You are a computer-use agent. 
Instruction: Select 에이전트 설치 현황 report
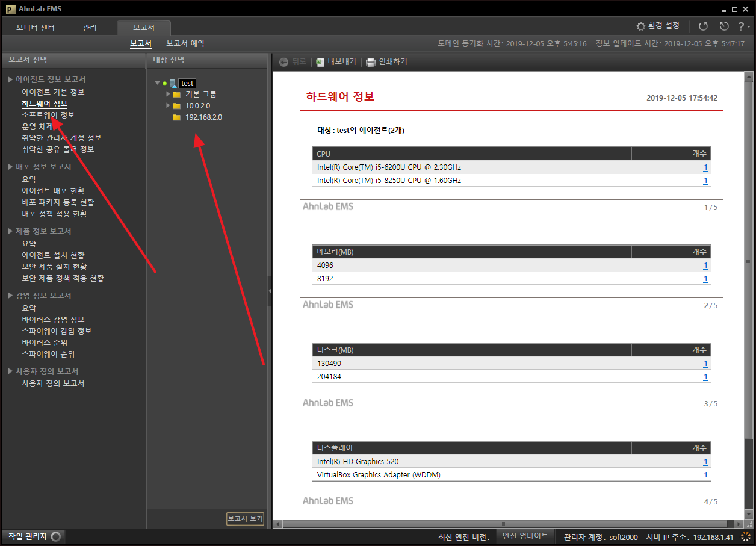[x=53, y=255]
